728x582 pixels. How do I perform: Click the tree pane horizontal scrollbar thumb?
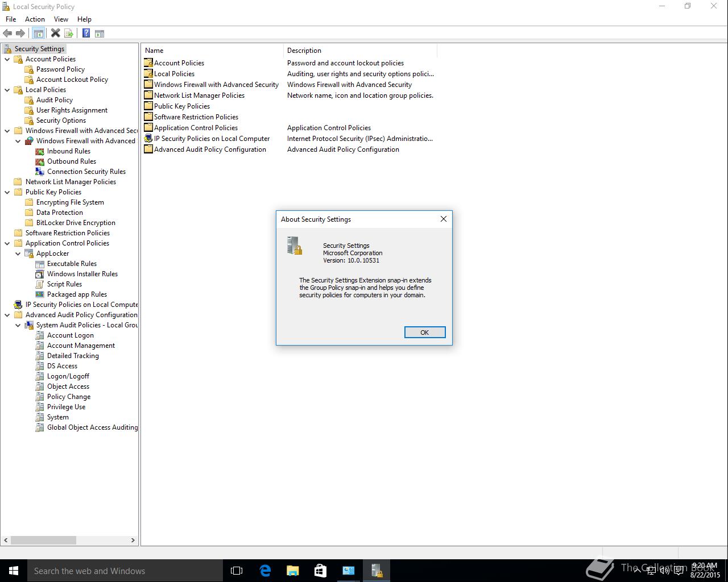point(43,541)
